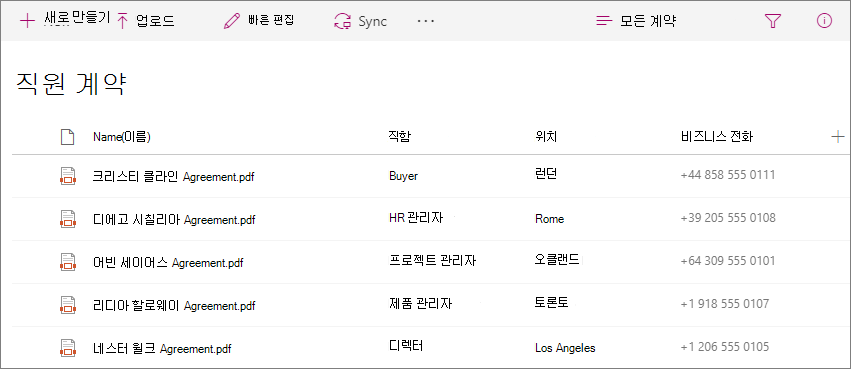Click PDF icon for 크리스티 클라인 Agreement
The image size is (851, 369).
tap(67, 176)
